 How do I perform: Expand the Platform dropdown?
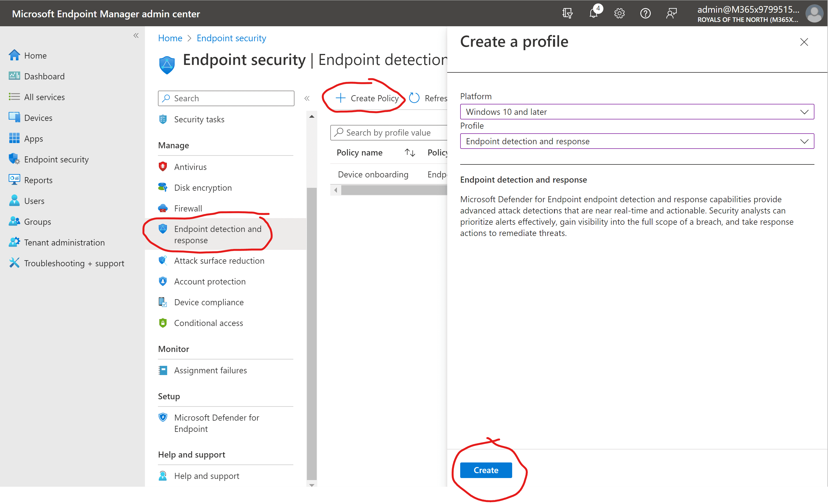[x=804, y=112]
